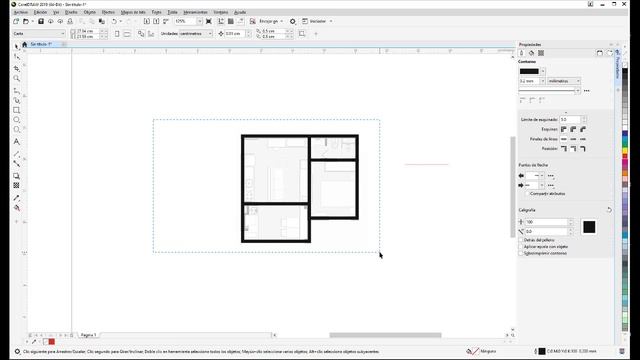Open the start arrowhead dropdown
The width and height of the screenshot is (640, 360).
(542, 176)
